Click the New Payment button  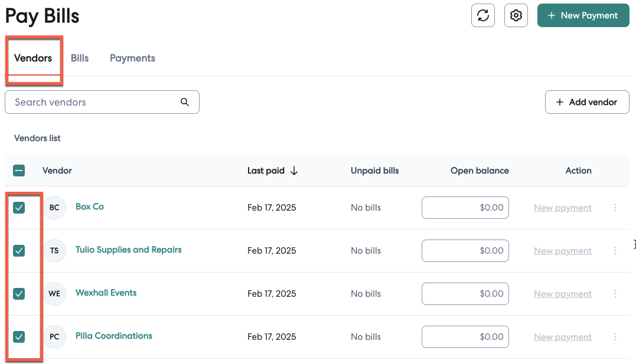point(583,15)
